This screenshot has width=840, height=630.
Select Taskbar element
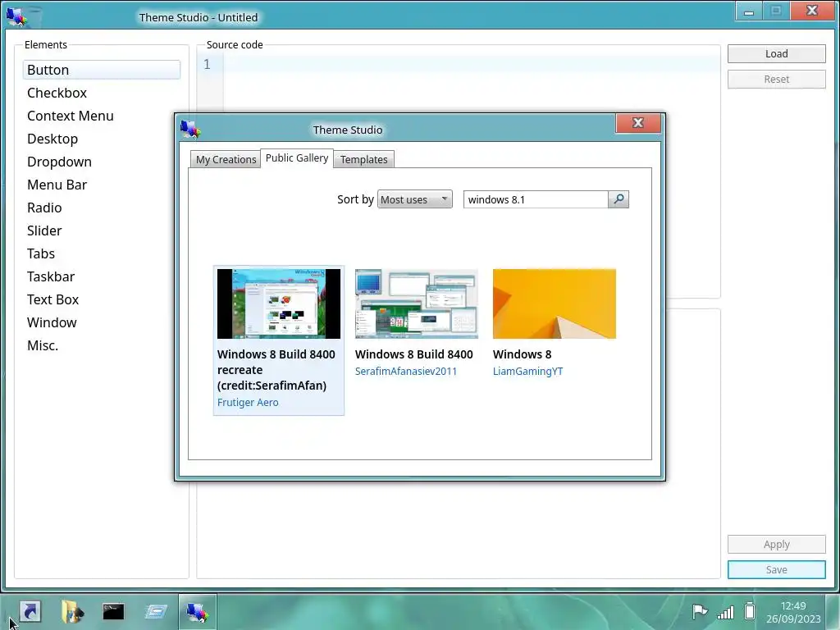click(x=101, y=277)
